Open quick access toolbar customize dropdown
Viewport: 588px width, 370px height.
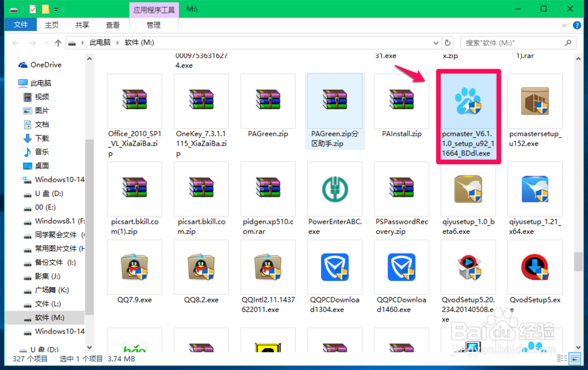pos(56,9)
